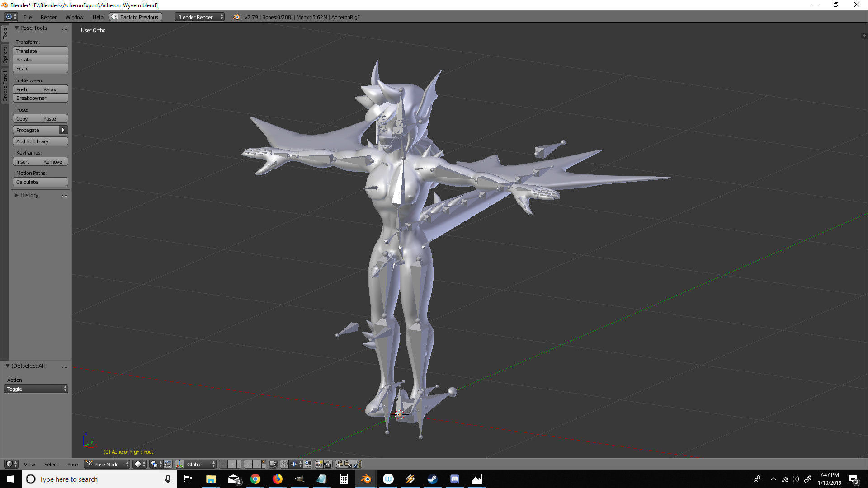The width and height of the screenshot is (868, 488).
Task: Open the viewport shading mode dropdown
Action: click(x=139, y=464)
